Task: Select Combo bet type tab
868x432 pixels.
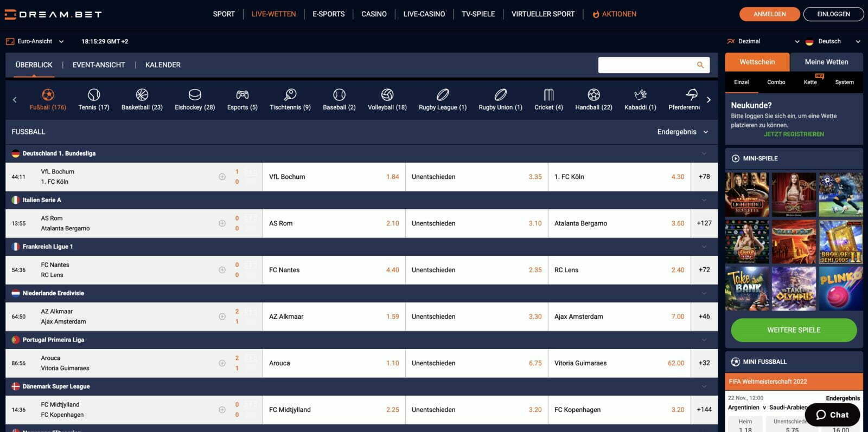Action: pos(776,82)
